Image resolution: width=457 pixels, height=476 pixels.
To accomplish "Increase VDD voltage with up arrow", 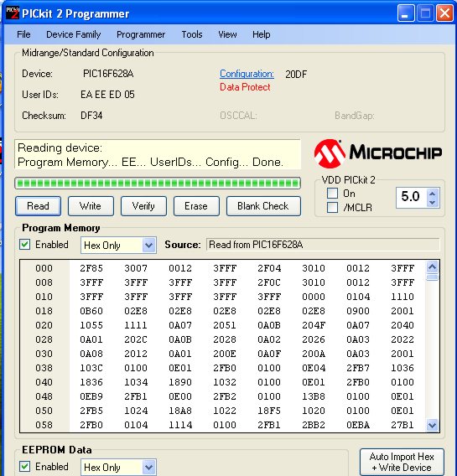I will 433,193.
